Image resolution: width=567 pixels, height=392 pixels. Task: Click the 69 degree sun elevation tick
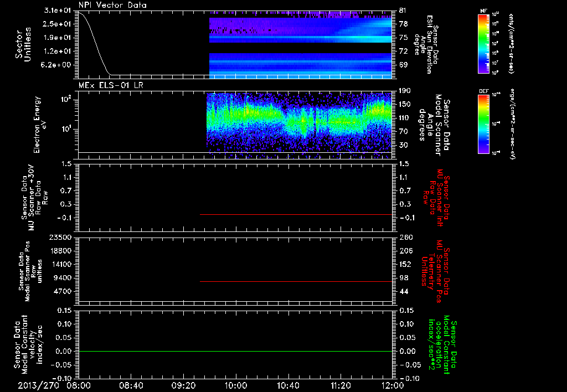(403, 65)
